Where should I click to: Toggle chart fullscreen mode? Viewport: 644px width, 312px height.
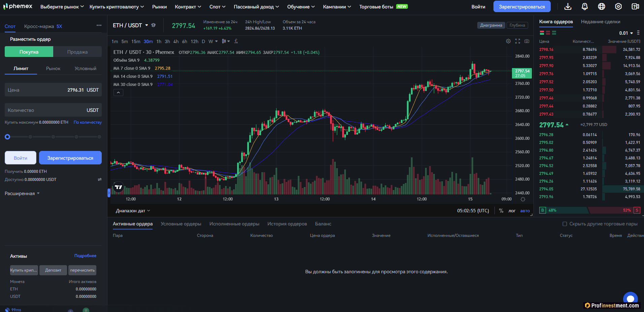pos(518,41)
